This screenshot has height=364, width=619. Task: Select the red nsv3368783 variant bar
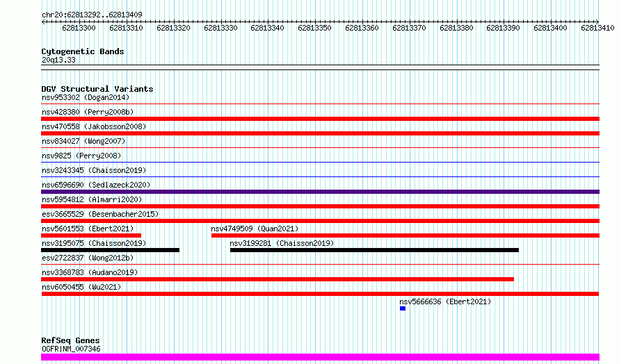pyautogui.click(x=278, y=279)
